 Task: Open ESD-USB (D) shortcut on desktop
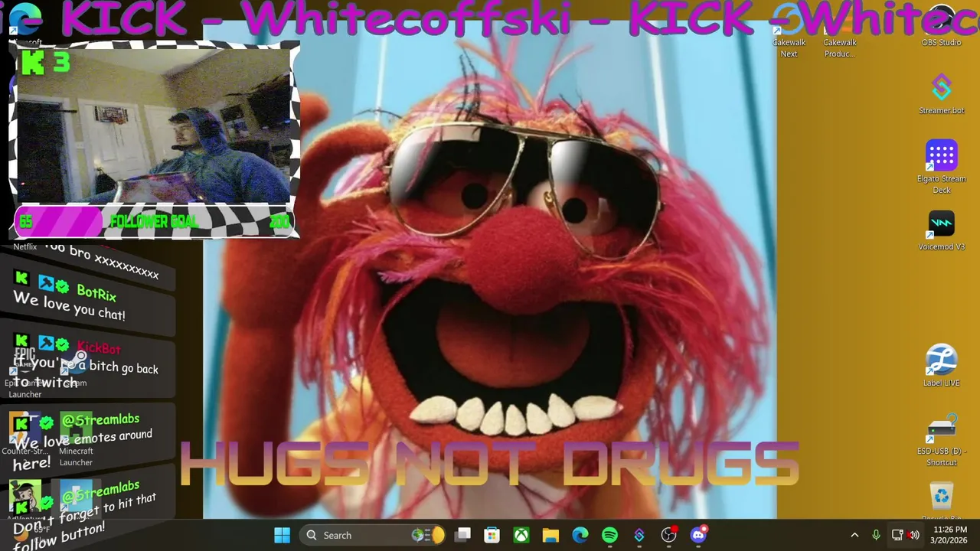[941, 442]
